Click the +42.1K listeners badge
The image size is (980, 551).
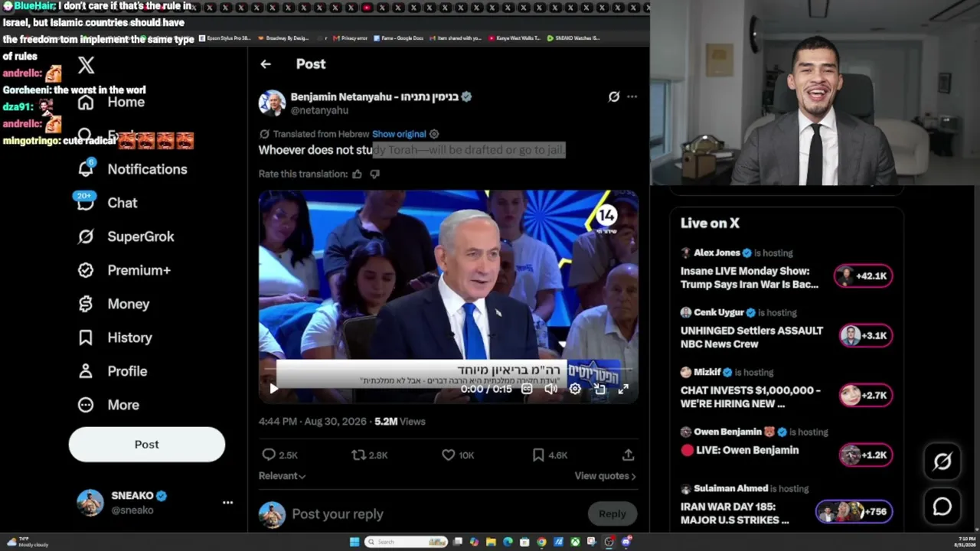click(x=864, y=276)
